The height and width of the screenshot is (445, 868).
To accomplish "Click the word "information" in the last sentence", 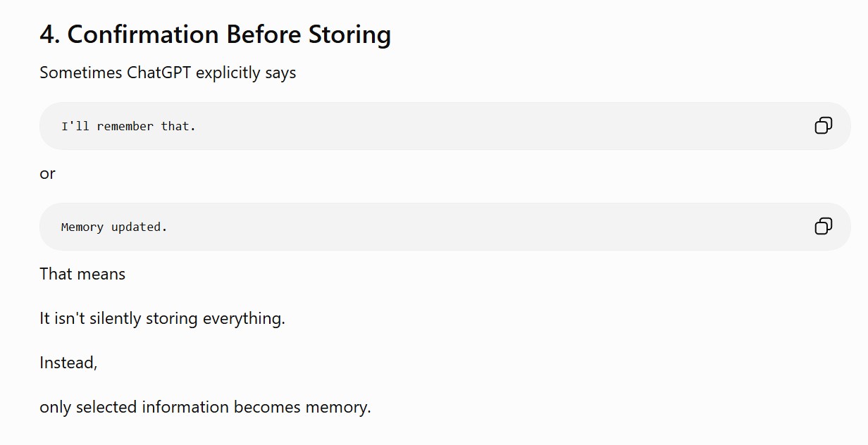I will 185,407.
